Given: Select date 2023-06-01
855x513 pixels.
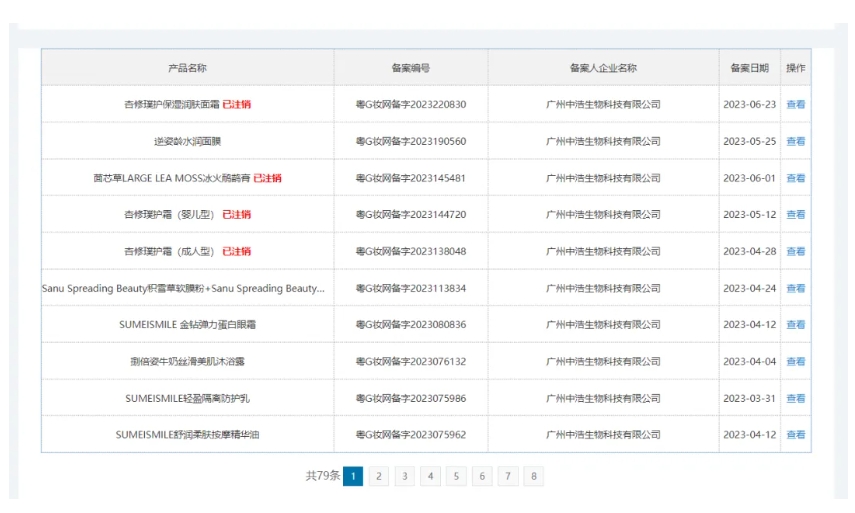Looking at the screenshot, I should [x=749, y=178].
